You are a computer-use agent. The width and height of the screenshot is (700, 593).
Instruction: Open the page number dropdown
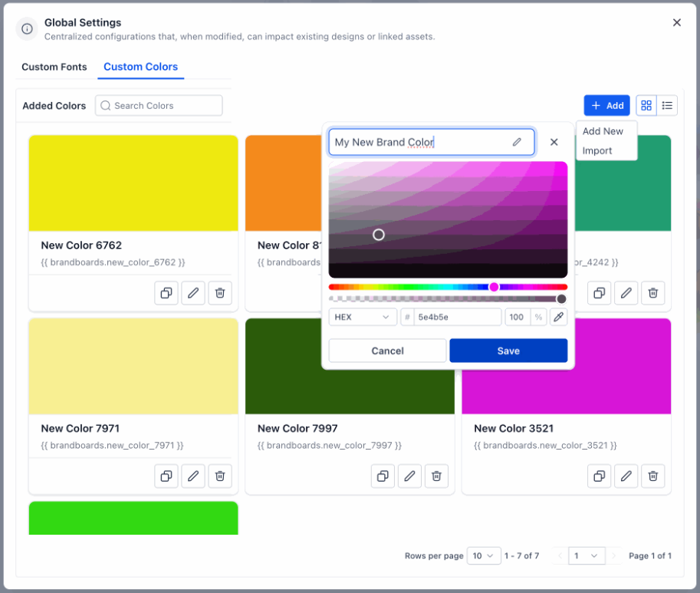587,555
